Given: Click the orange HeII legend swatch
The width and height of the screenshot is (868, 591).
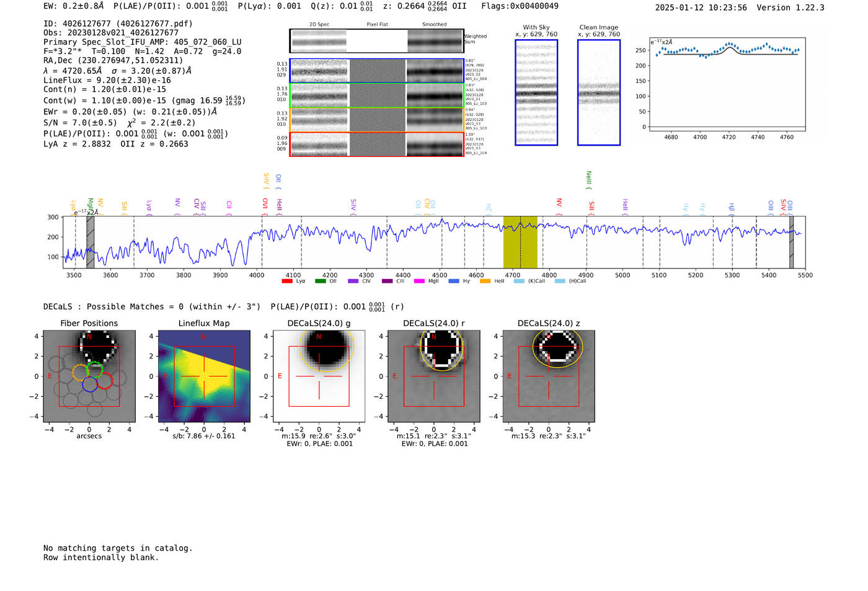Looking at the screenshot, I should [x=485, y=281].
